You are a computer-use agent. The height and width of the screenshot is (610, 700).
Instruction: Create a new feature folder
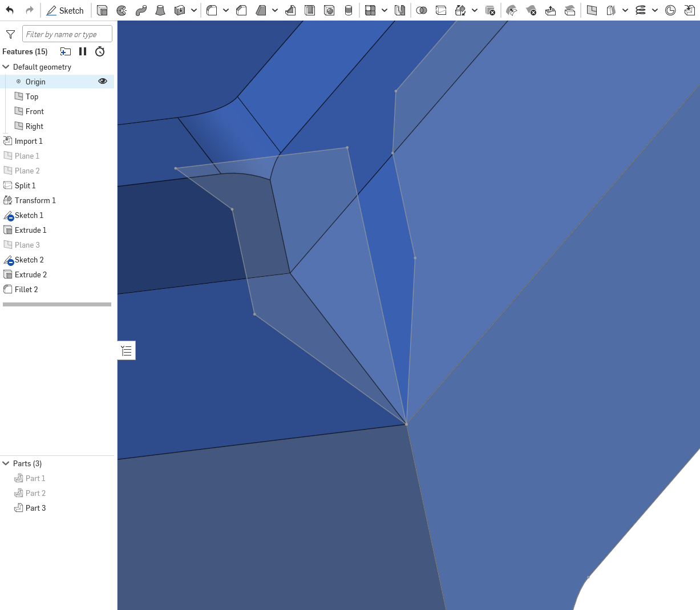coord(65,51)
